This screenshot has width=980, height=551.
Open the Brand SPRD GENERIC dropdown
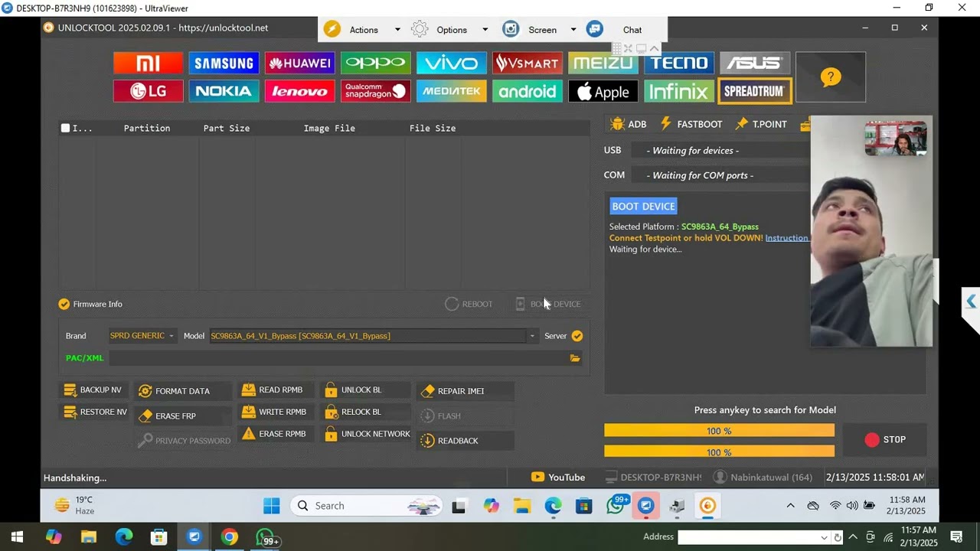point(142,336)
